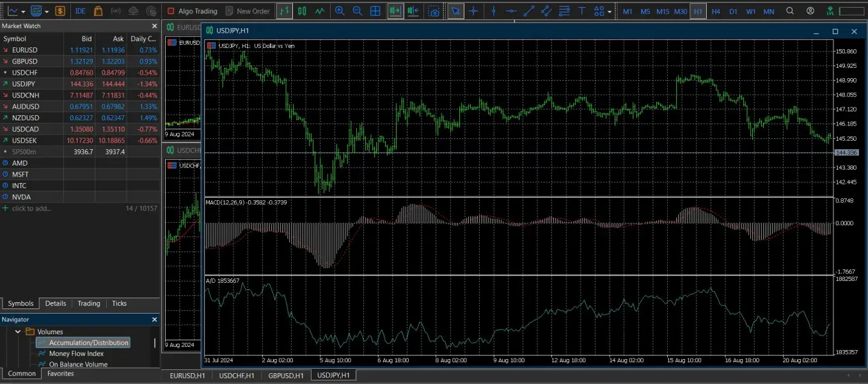Switch chart to candlestick view

pos(302,11)
